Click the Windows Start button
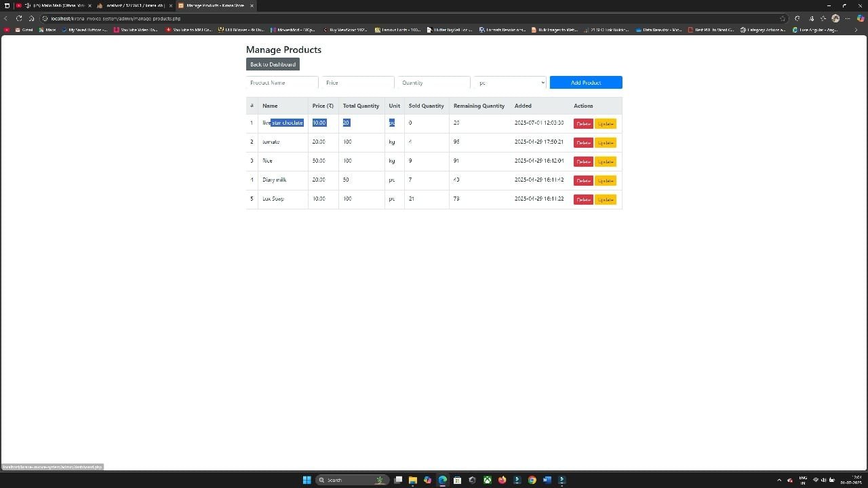868x488 pixels. coord(307,480)
